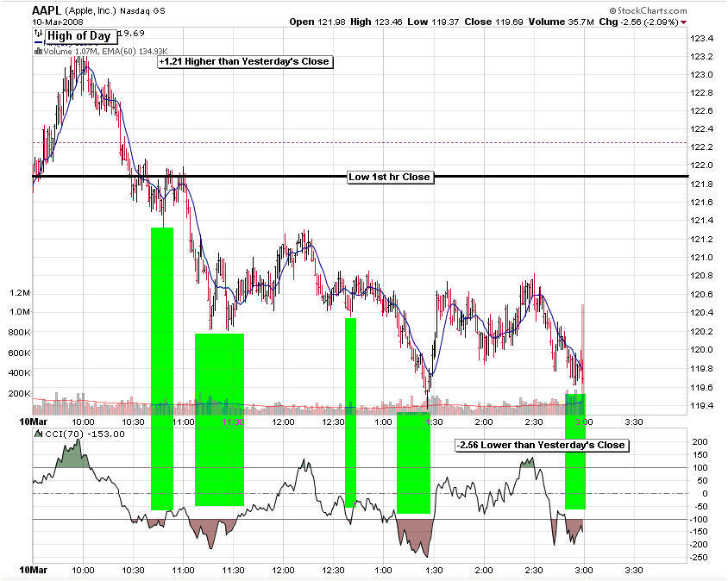The image size is (728, 581).
Task: Click the price bar-type icon in the chart legend
Action: (x=38, y=33)
